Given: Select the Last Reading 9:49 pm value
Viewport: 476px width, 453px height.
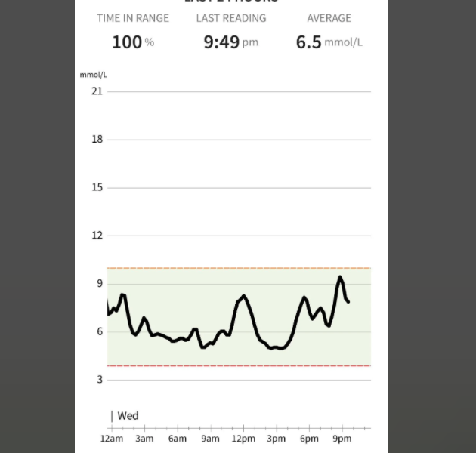Looking at the screenshot, I should click(230, 42).
